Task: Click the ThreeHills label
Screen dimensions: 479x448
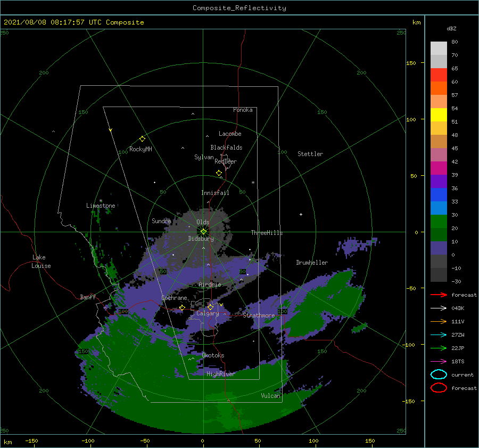Action: click(267, 233)
